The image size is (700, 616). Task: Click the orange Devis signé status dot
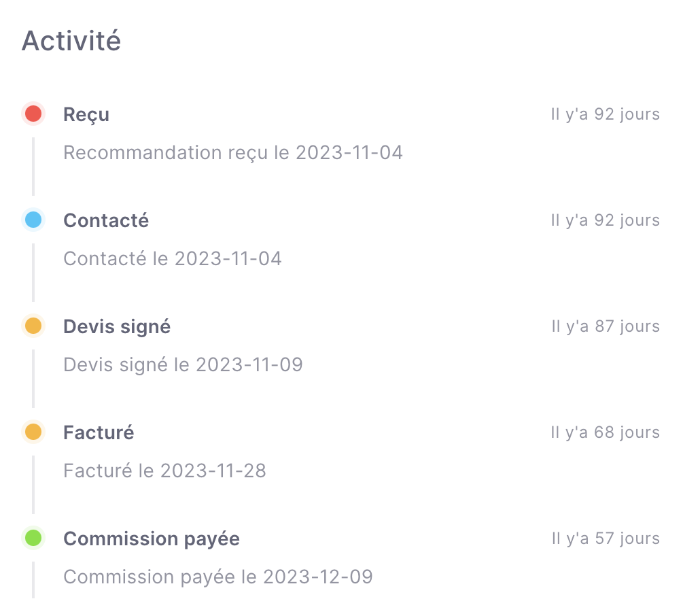pos(33,326)
